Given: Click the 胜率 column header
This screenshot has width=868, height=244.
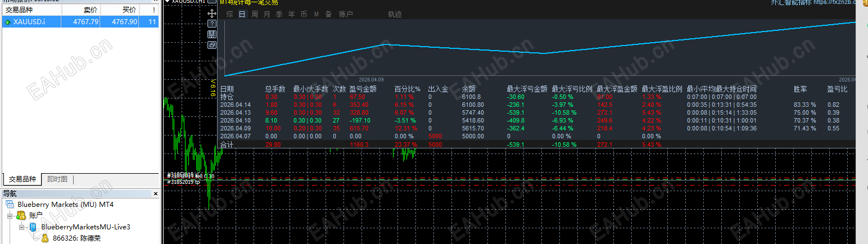Looking at the screenshot, I should click(800, 89).
